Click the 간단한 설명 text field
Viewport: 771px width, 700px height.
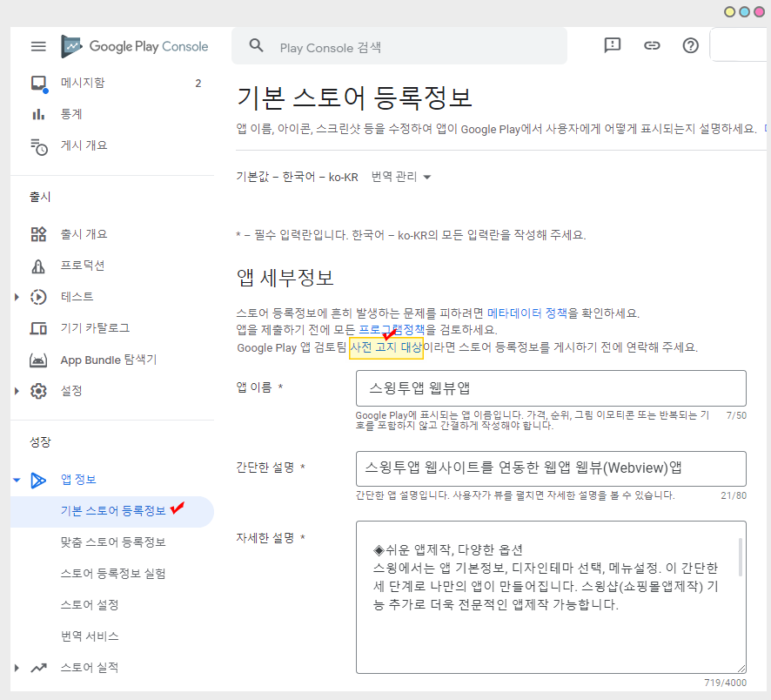pyautogui.click(x=551, y=468)
